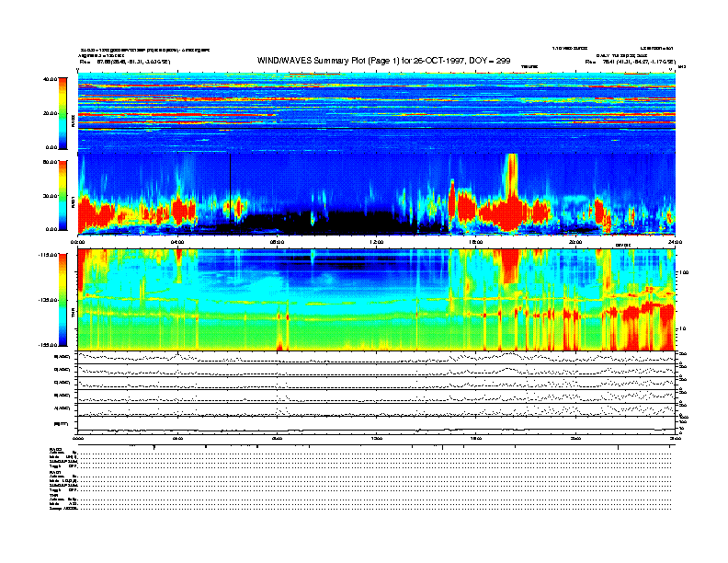Click the TNR color scale bar
This screenshot has height=563, width=728.
(63, 300)
